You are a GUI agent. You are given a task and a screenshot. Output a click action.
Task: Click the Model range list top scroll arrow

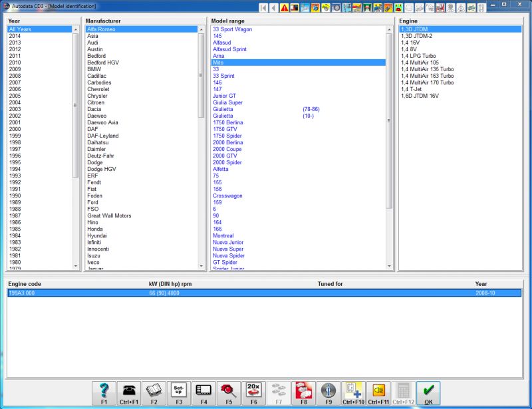[389, 29]
